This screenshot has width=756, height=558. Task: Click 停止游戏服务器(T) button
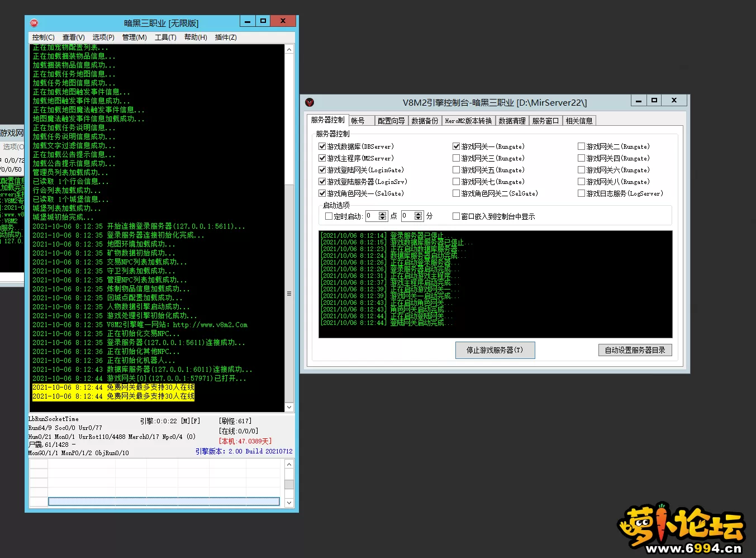pyautogui.click(x=495, y=350)
